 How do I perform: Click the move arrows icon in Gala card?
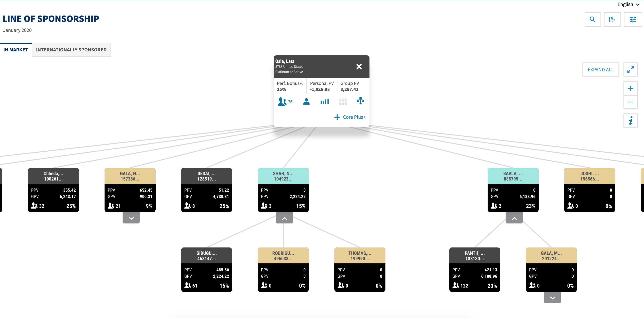360,101
